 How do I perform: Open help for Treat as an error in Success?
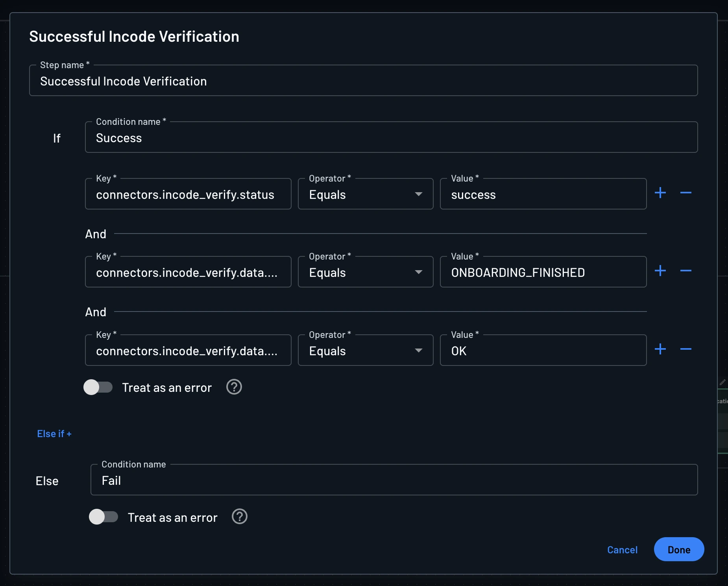(234, 387)
